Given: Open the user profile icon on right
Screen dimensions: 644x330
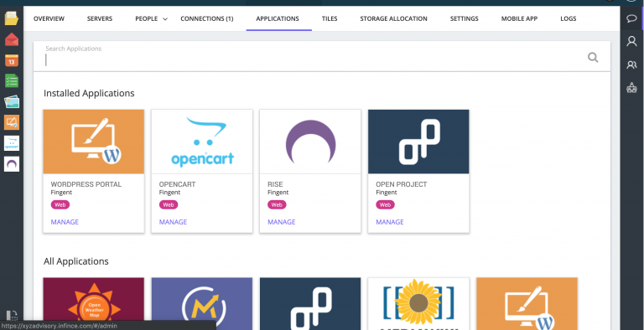Looking at the screenshot, I should coord(631,41).
